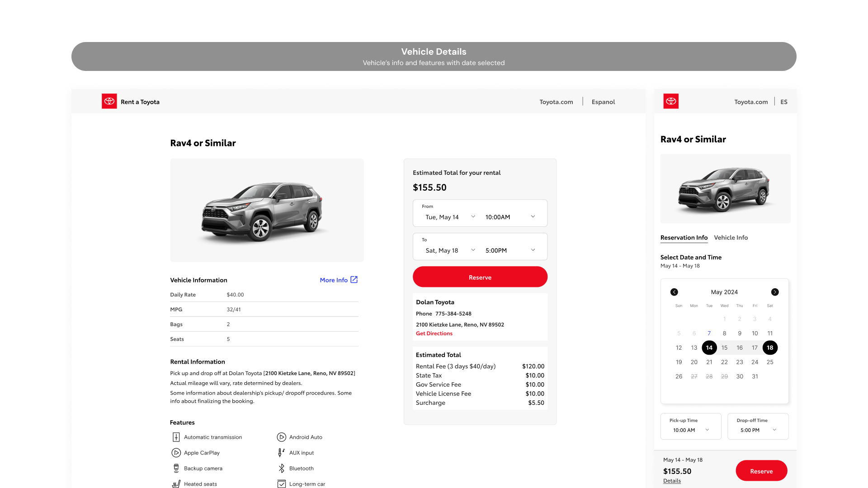Click the Bluetooth feature icon
This screenshot has width=868, height=488.
(281, 469)
